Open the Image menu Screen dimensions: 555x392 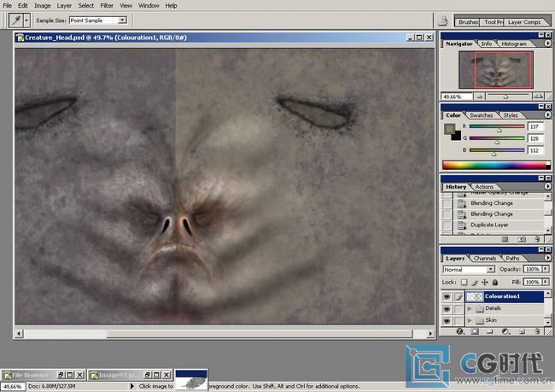[x=42, y=6]
